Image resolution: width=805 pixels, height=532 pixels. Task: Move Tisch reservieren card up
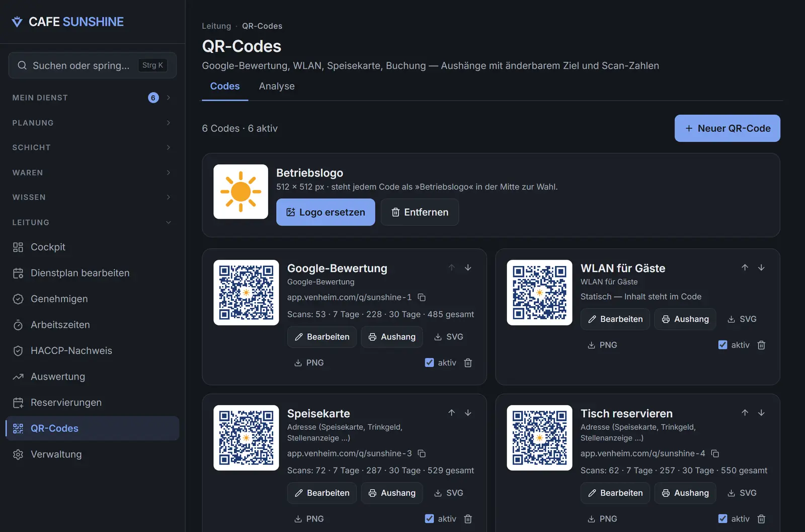point(745,413)
